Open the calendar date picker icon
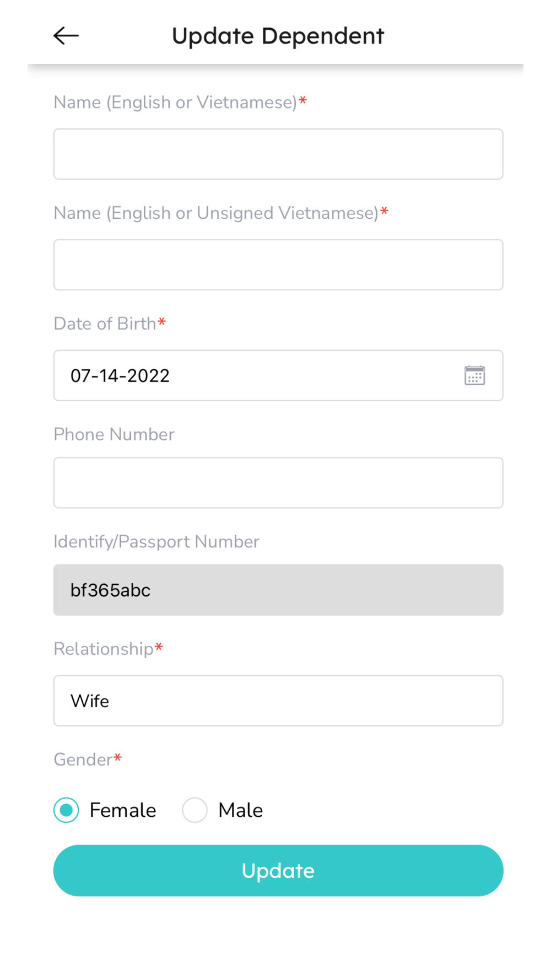 pyautogui.click(x=474, y=375)
